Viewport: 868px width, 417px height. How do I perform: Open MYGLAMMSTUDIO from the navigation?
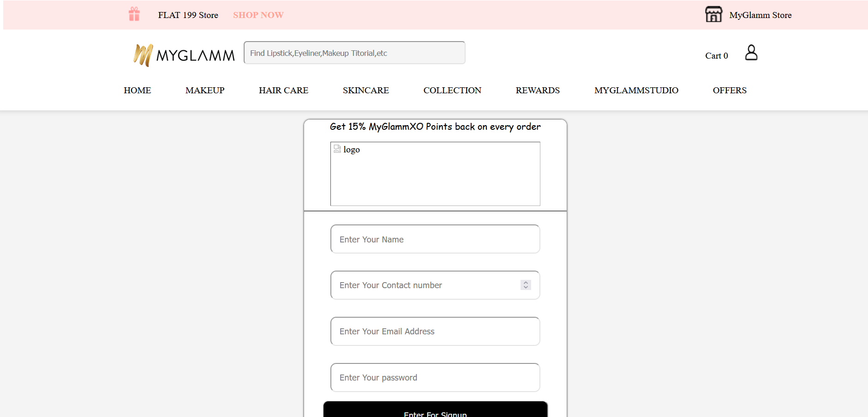[636, 91]
